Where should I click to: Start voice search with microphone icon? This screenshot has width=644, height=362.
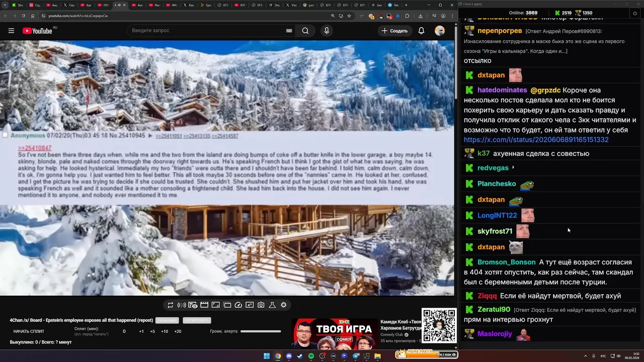(327, 31)
